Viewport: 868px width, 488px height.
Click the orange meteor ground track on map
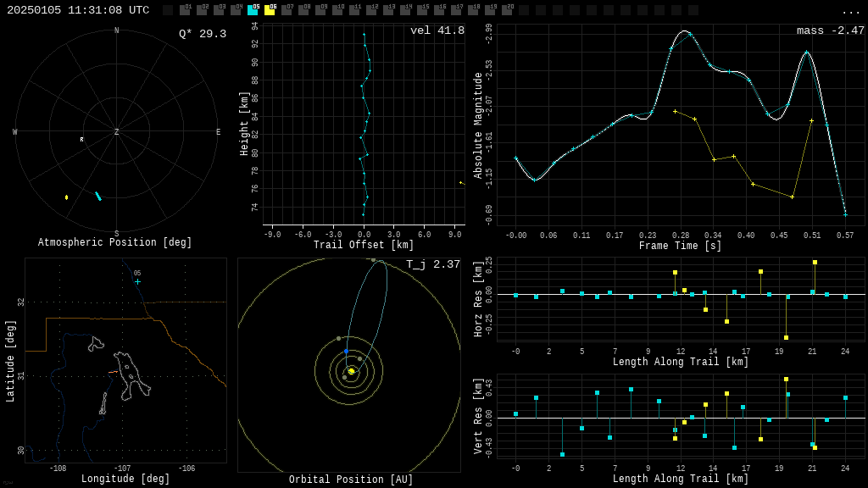(x=113, y=372)
